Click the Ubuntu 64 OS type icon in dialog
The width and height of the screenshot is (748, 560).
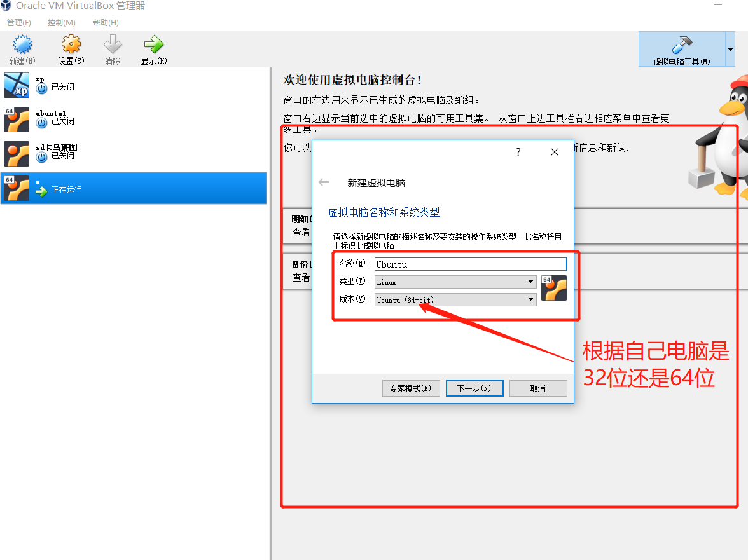(x=554, y=288)
